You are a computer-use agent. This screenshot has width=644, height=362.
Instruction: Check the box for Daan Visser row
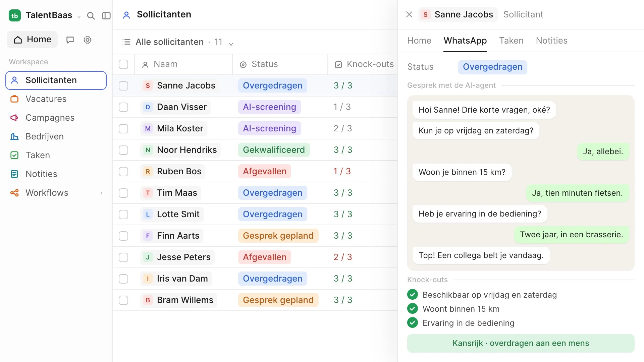point(123,107)
